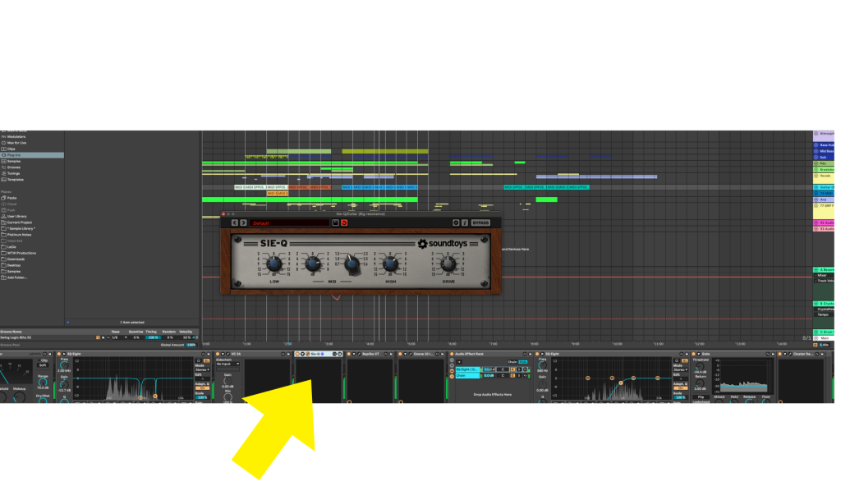Select the Vocals track header
Screen dimensions: 841x504
click(x=824, y=176)
